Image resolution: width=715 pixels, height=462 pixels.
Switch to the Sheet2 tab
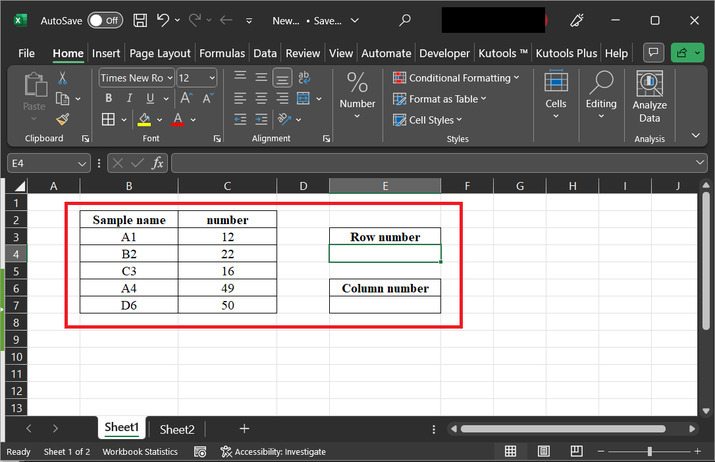point(177,429)
